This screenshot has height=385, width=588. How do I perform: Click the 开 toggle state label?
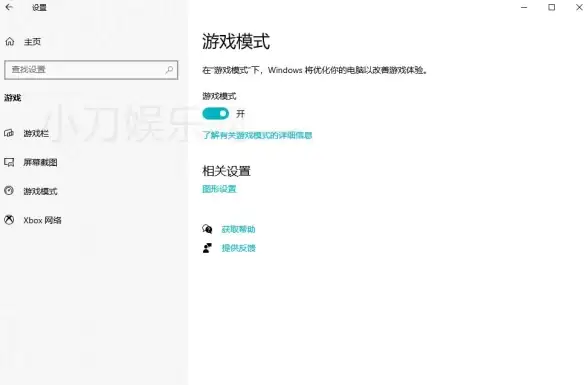click(x=240, y=114)
